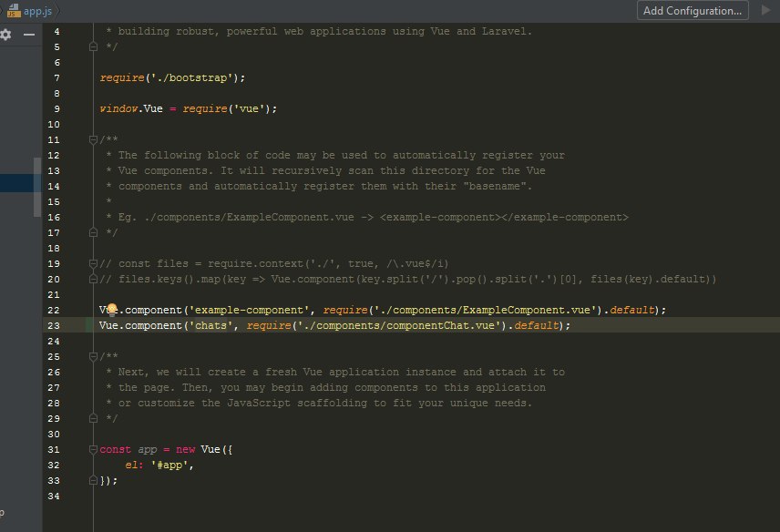Click line number 31 in the gutter
Image resolution: width=780 pixels, height=532 pixels.
[x=54, y=449]
